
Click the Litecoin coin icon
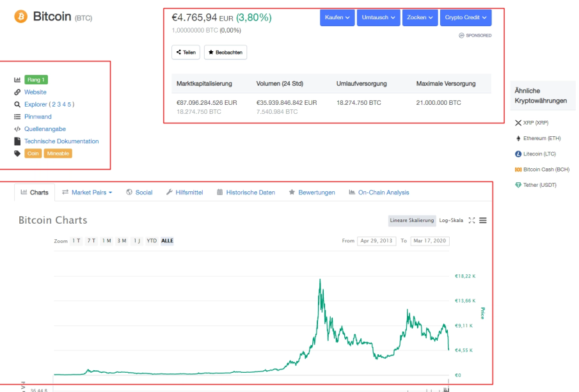518,154
